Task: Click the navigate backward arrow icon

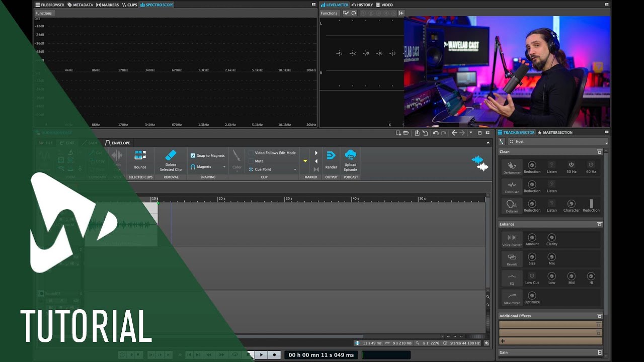Action: [x=454, y=133]
